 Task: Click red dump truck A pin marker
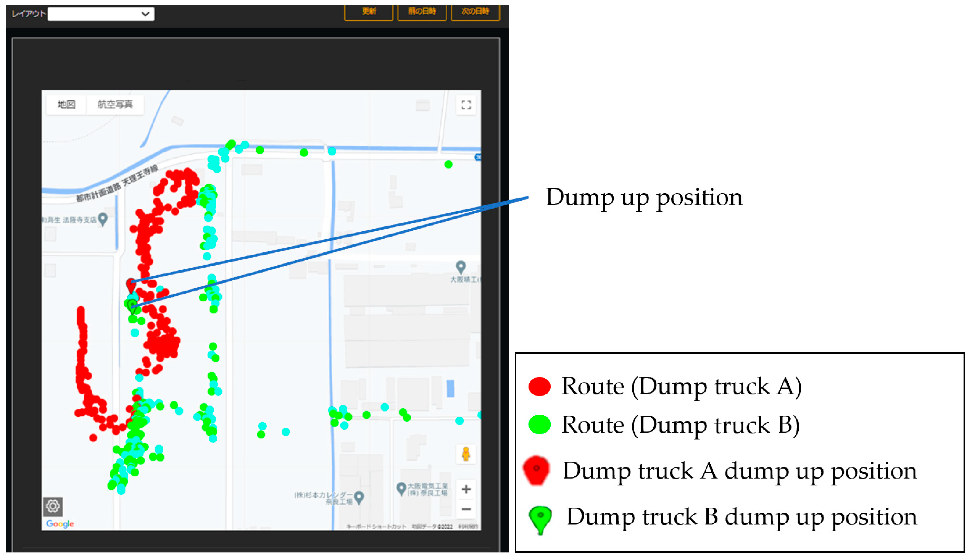pyautogui.click(x=131, y=285)
